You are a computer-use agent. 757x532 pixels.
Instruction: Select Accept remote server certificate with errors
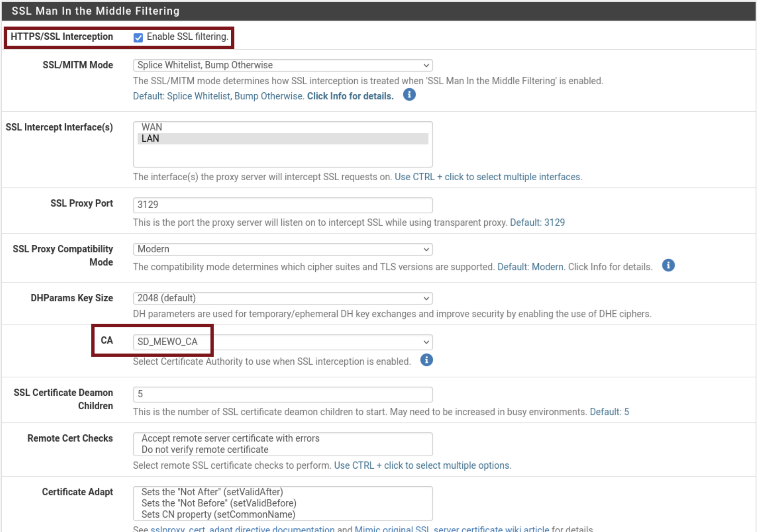(230, 438)
